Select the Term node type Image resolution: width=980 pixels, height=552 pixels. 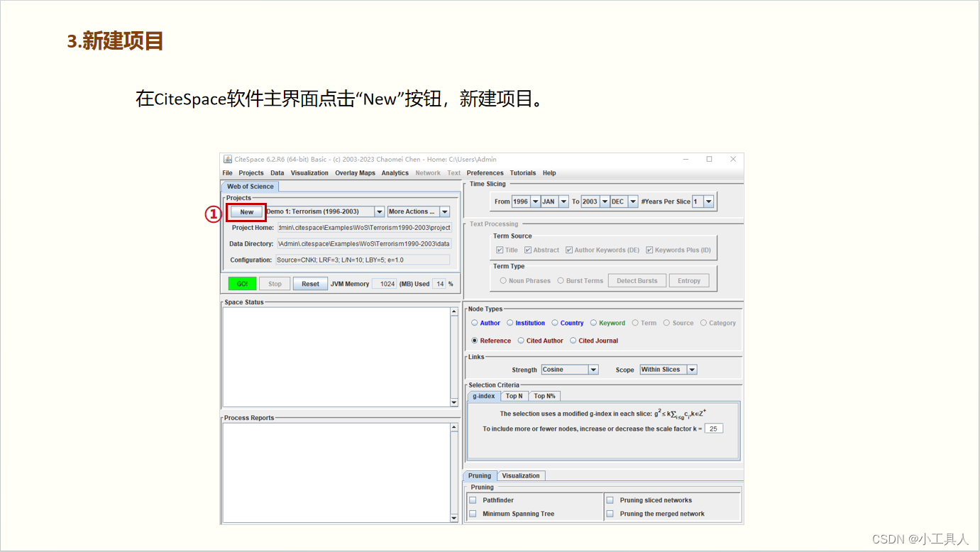[635, 323]
